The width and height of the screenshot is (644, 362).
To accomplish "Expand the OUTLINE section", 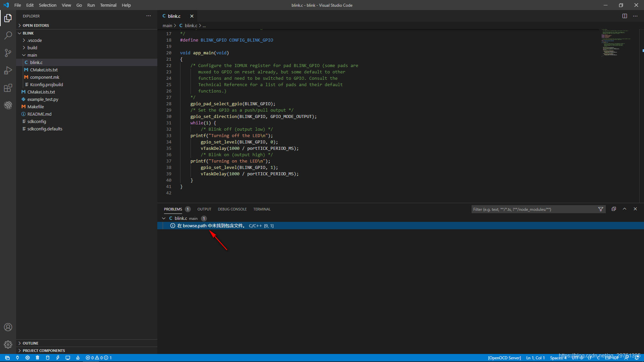I will 87,343.
